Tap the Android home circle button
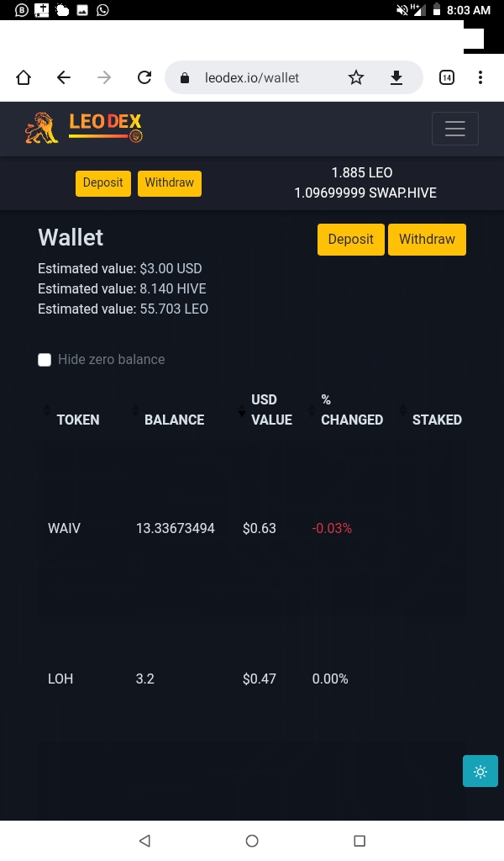This screenshot has width=504, height=861. pyautogui.click(x=252, y=841)
